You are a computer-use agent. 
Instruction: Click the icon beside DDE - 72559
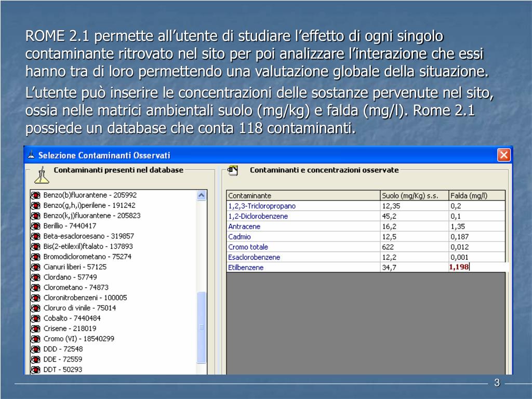click(36, 360)
